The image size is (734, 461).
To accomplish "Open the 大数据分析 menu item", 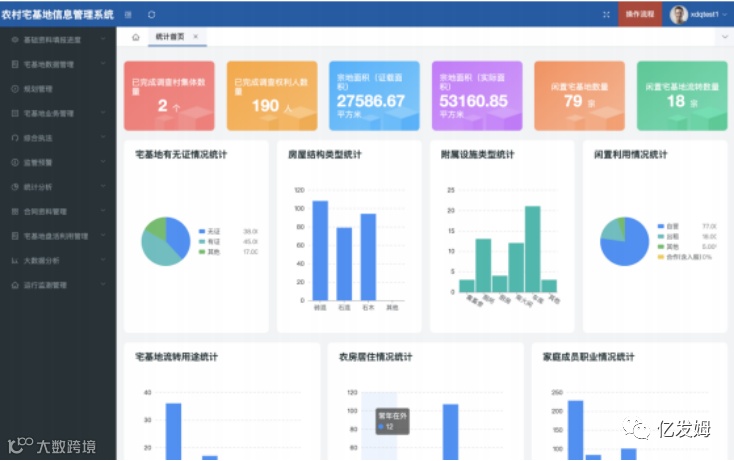I will click(58, 261).
